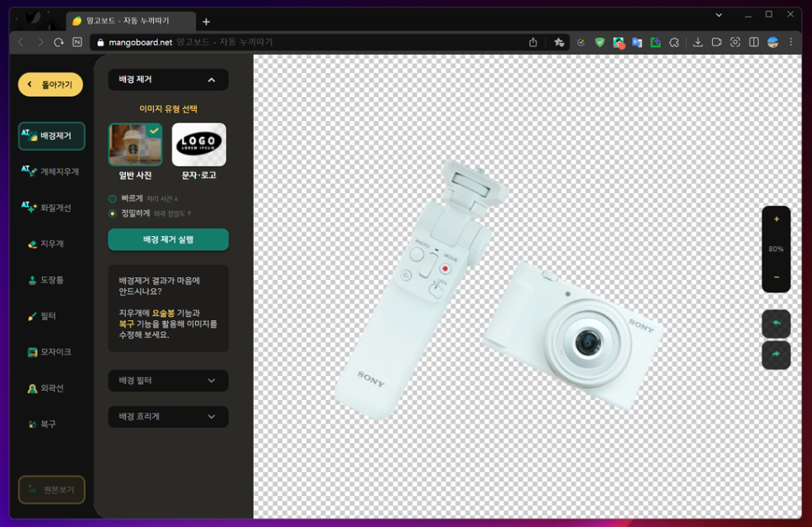This screenshot has height=527, width=812.
Task: Click the check mark extension icon
Action: pyautogui.click(x=581, y=43)
